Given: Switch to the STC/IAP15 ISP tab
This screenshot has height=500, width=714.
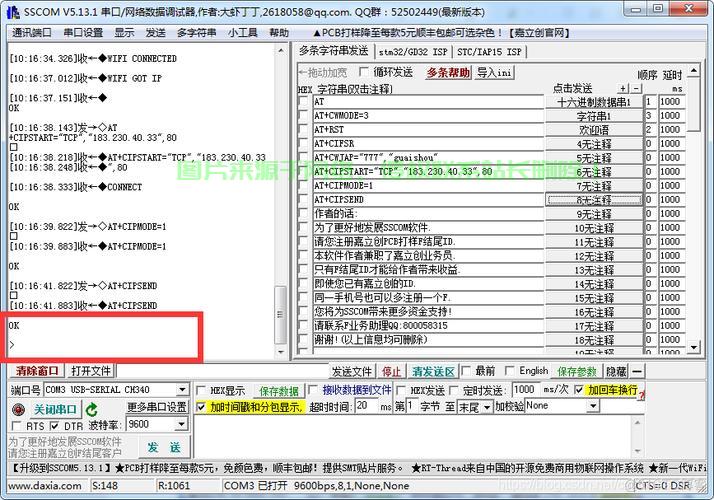Looking at the screenshot, I should [x=489, y=52].
